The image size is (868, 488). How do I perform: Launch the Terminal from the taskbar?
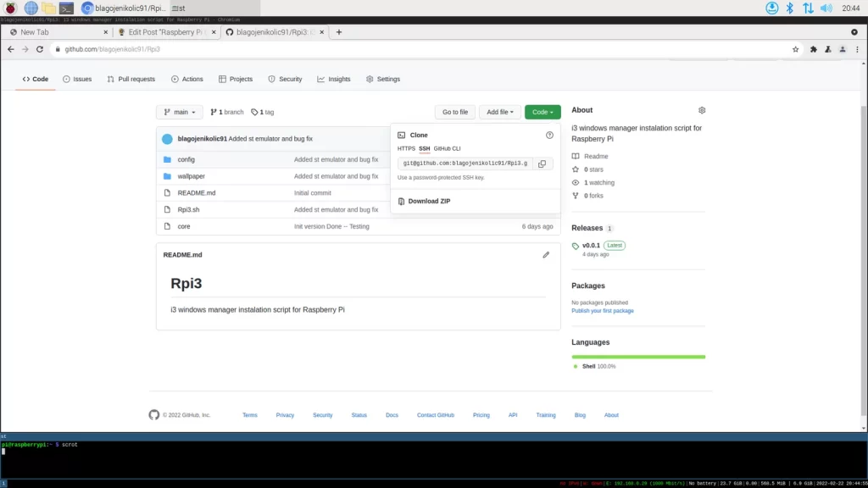pyautogui.click(x=66, y=8)
